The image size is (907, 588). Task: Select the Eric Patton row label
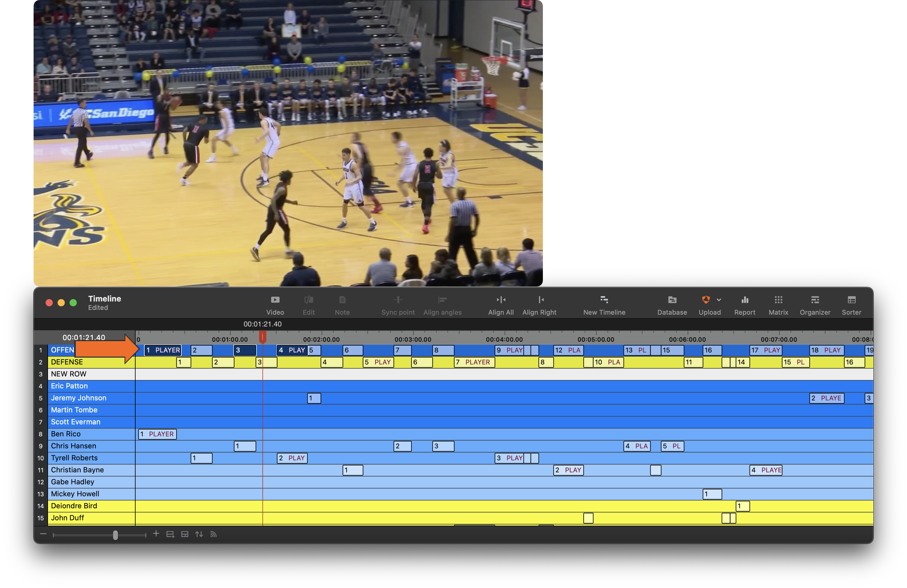(x=69, y=386)
